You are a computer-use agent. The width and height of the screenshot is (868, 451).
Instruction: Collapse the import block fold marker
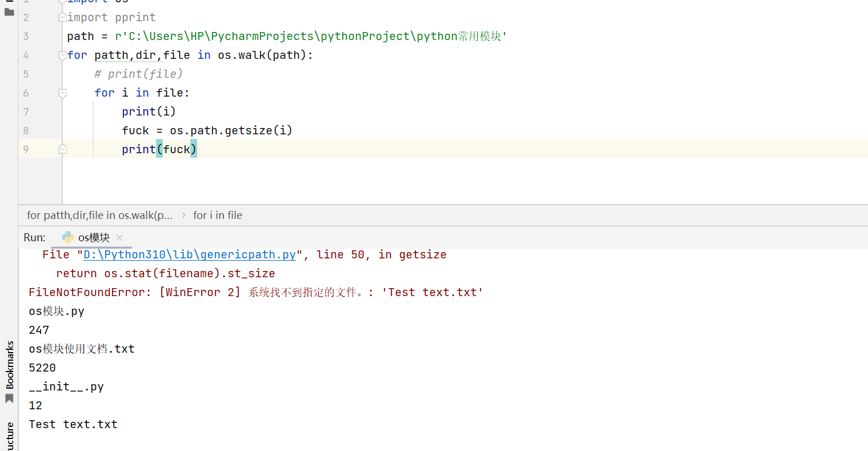[x=63, y=17]
